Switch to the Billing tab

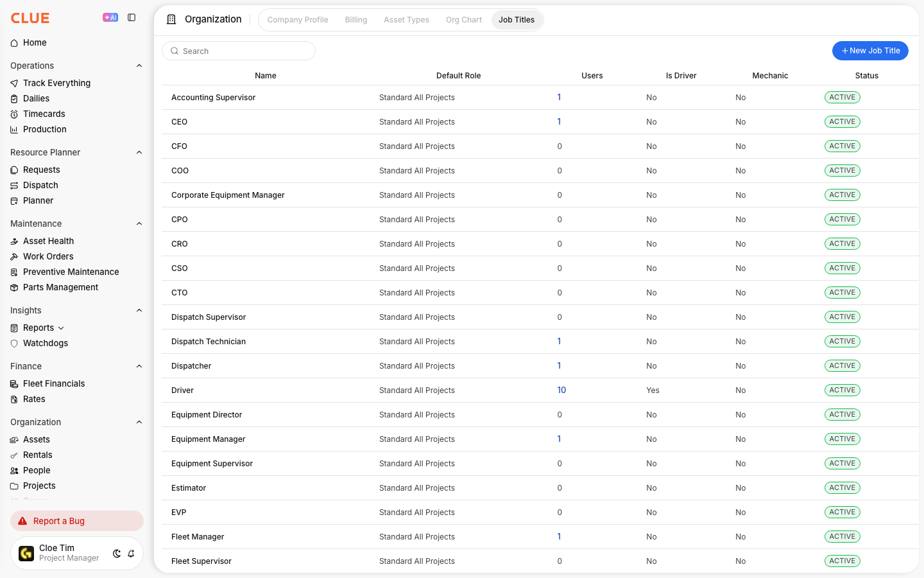[x=356, y=20]
